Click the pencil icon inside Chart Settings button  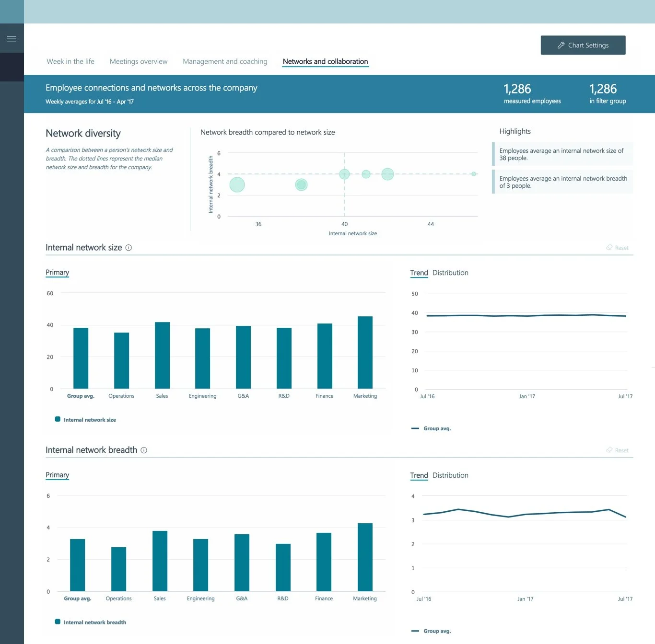point(561,45)
